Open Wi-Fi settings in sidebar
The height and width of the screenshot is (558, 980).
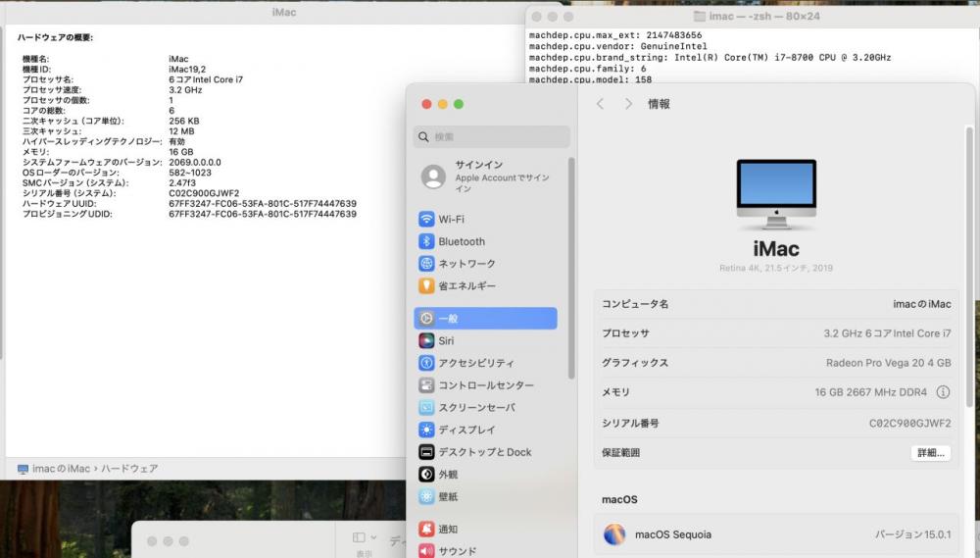[451, 220]
